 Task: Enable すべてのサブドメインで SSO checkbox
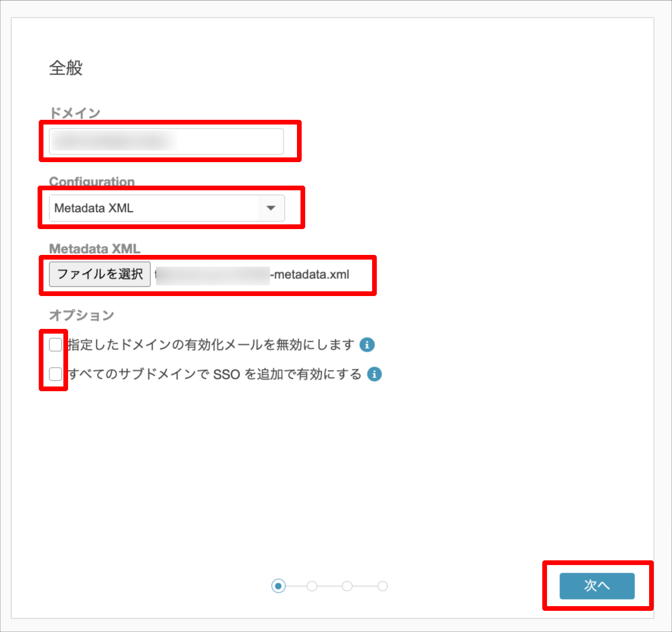tap(56, 374)
